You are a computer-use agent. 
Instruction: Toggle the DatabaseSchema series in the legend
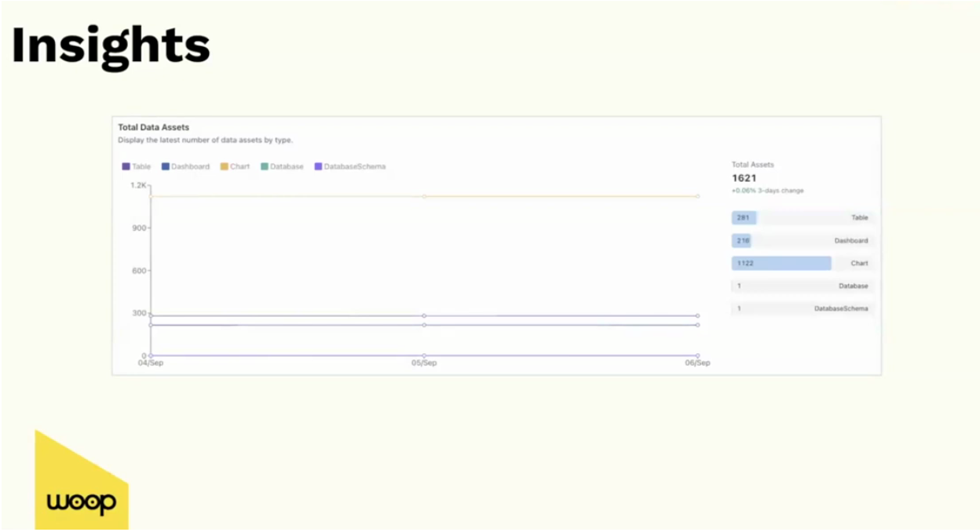(350, 166)
